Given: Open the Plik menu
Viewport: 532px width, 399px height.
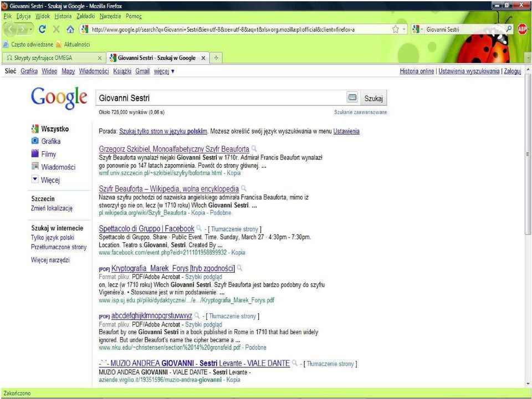Looking at the screenshot, I should (x=7, y=16).
